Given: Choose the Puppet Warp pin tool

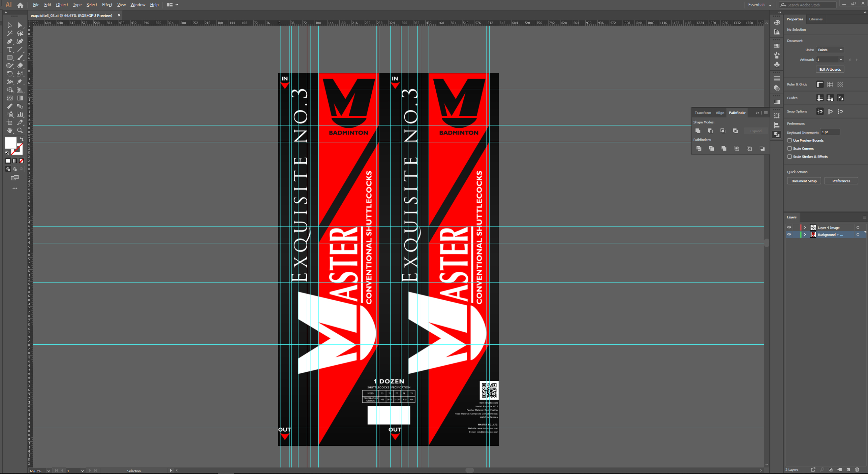Looking at the screenshot, I should (20, 82).
